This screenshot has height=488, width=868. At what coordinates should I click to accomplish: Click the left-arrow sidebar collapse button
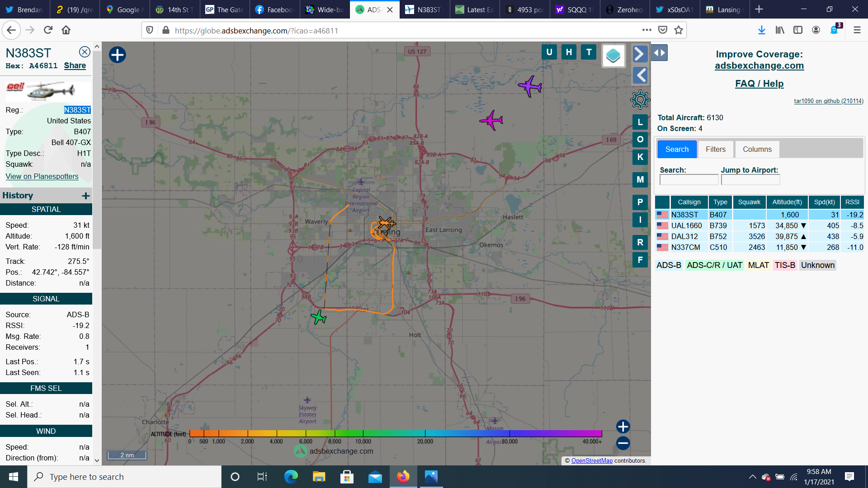[640, 75]
